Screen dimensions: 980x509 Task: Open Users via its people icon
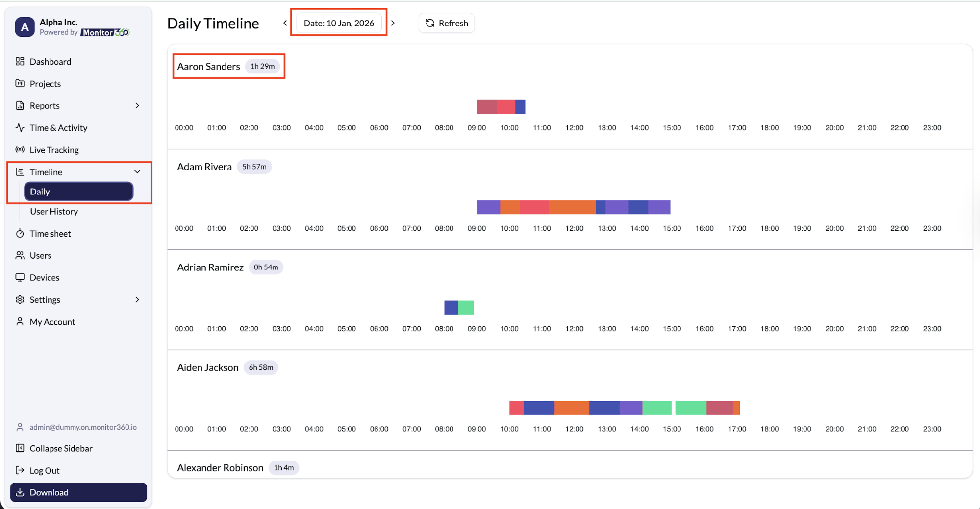coord(20,255)
